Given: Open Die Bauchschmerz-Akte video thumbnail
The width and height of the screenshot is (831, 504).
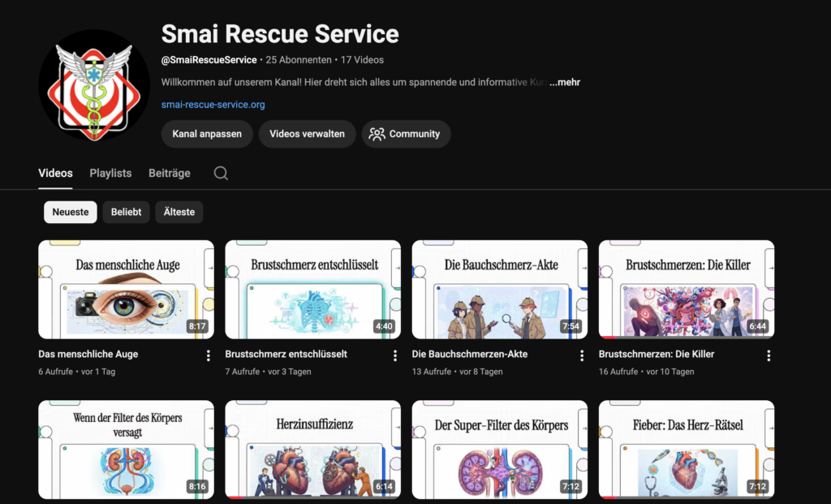Looking at the screenshot, I should tap(500, 290).
